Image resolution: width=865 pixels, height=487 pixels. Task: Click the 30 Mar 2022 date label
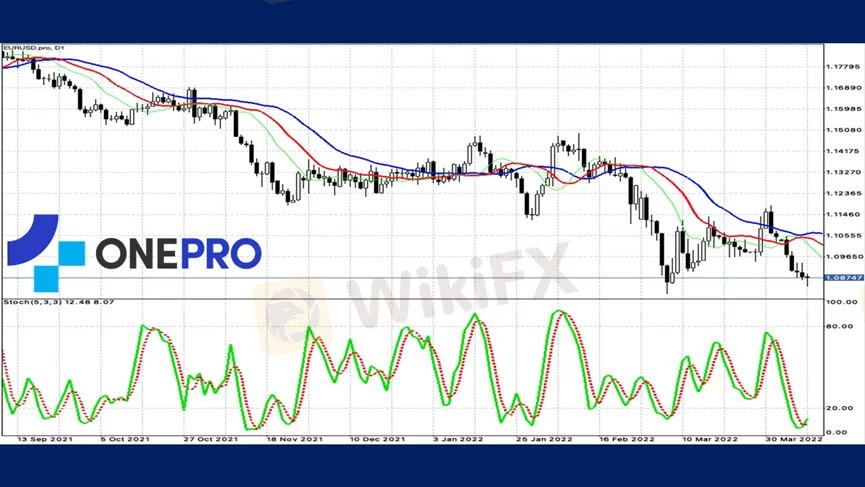[794, 440]
